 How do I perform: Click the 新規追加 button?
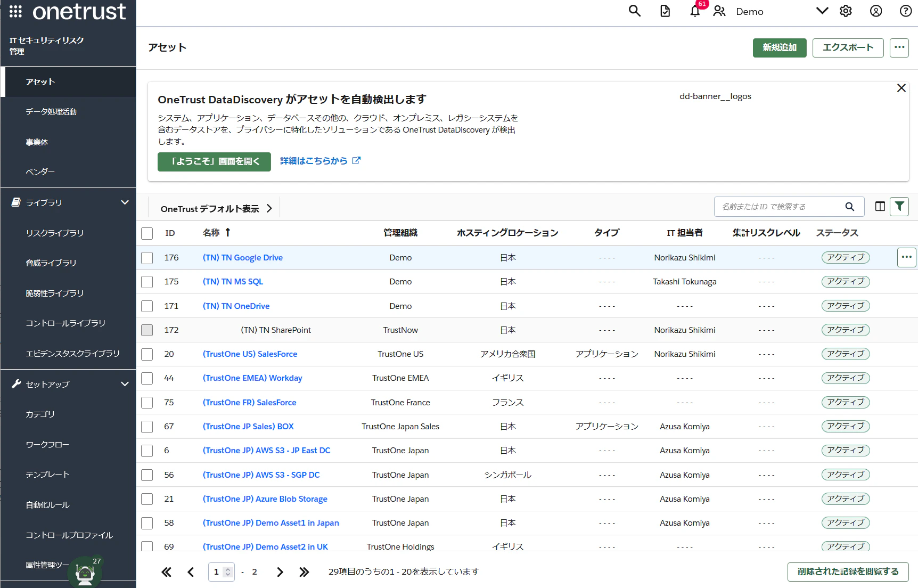tap(780, 47)
